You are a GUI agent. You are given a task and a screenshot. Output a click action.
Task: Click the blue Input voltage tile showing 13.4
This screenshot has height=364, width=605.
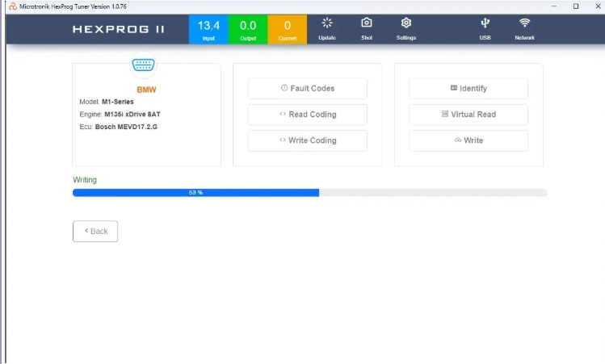click(x=208, y=30)
